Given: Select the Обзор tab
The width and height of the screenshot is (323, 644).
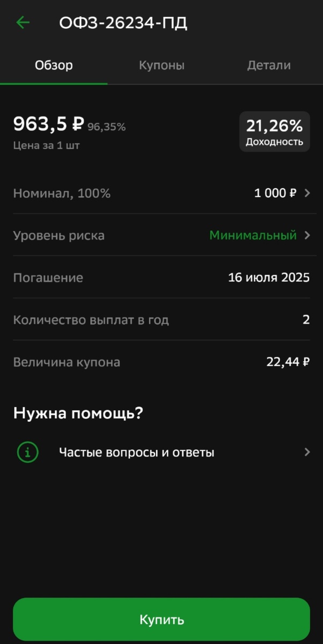Looking at the screenshot, I should tap(54, 65).
